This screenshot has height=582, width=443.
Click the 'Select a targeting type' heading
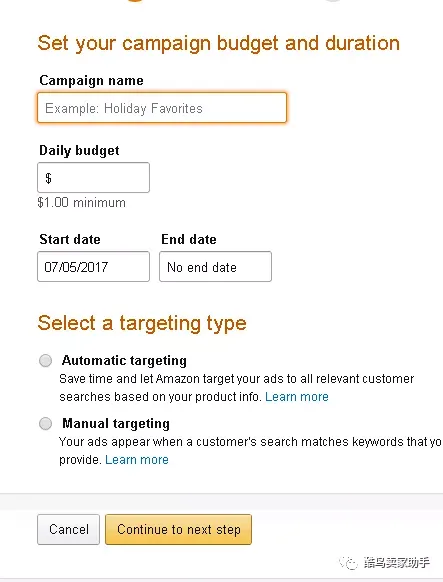click(x=142, y=323)
